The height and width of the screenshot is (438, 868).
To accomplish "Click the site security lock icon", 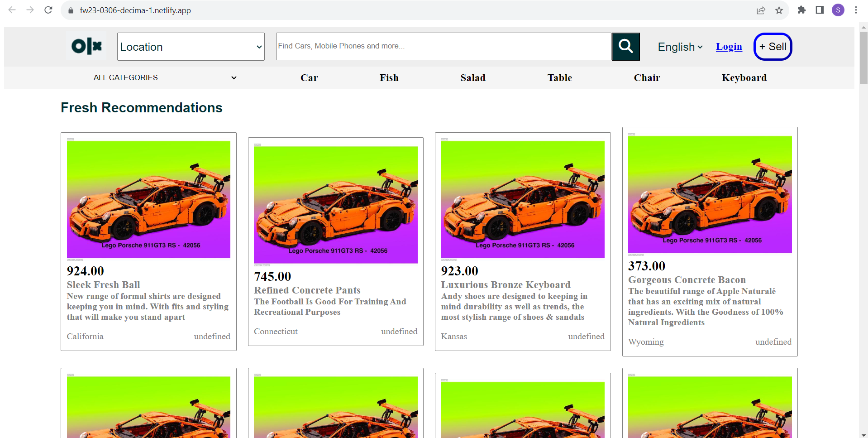I will 71,10.
